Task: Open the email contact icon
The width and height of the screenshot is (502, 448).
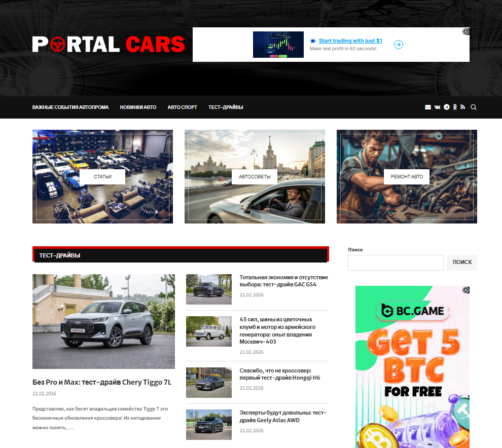Action: click(x=428, y=107)
